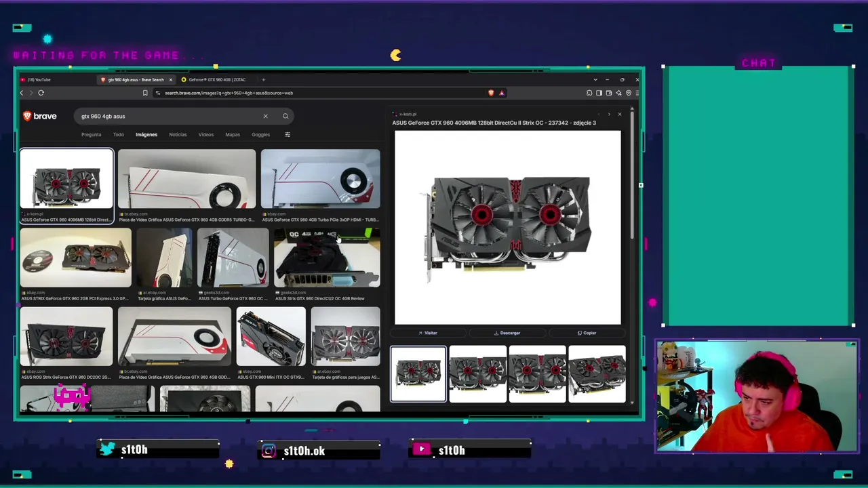Viewport: 868px width, 488px height.
Task: Select the second thumbnail in preview strip
Action: pyautogui.click(x=478, y=374)
